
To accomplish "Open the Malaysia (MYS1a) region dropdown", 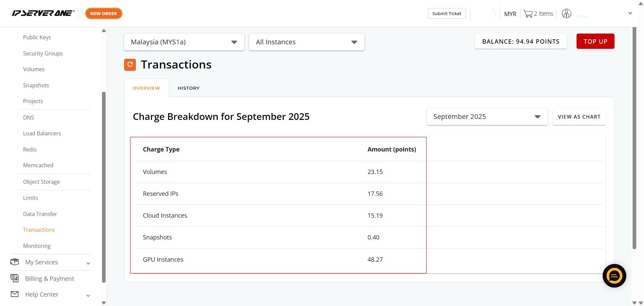I will [184, 42].
